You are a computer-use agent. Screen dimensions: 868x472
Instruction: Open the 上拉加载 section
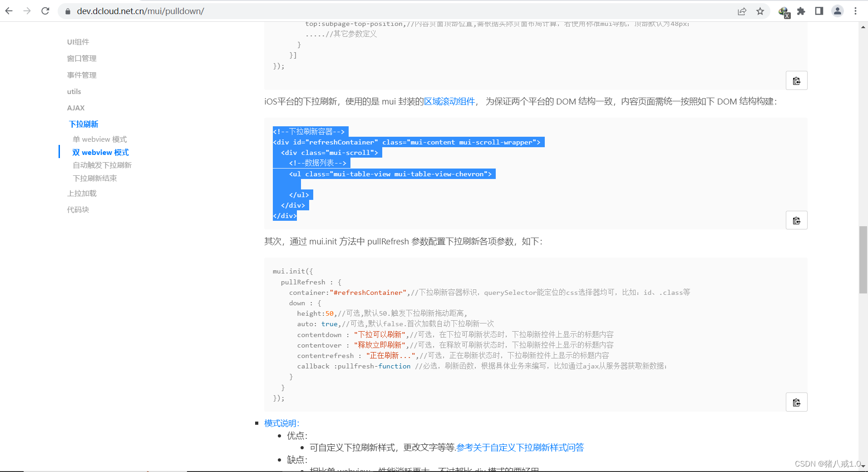[82, 193]
